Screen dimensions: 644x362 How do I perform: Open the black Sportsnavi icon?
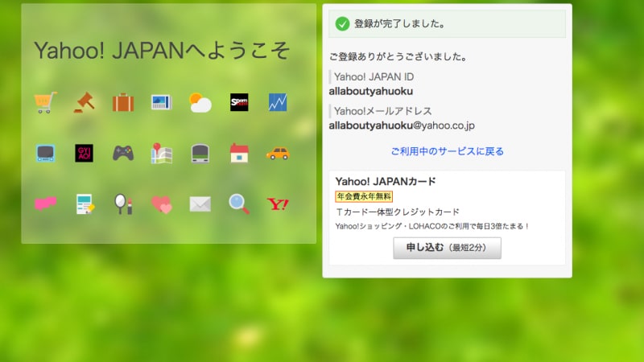239,102
